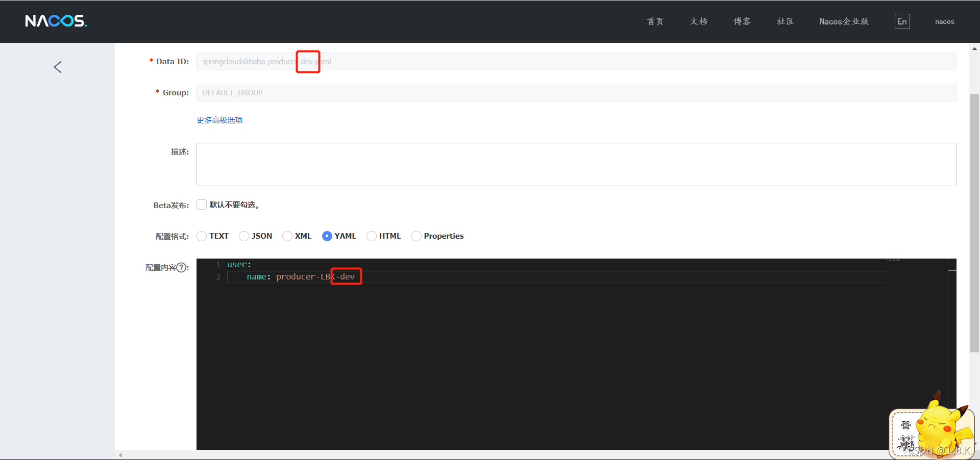Click the code editor minimap
The height and width of the screenshot is (460, 980).
[917, 354]
